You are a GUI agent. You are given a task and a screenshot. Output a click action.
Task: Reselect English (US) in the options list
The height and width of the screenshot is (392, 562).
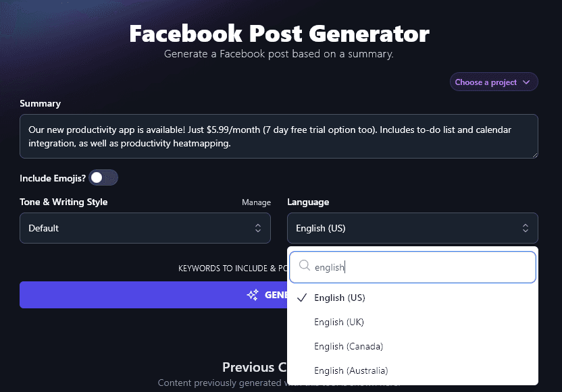[x=340, y=298]
